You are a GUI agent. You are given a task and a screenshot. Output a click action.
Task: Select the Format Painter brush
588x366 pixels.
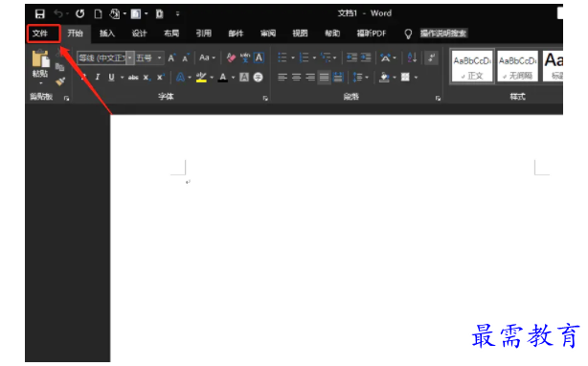coord(60,81)
